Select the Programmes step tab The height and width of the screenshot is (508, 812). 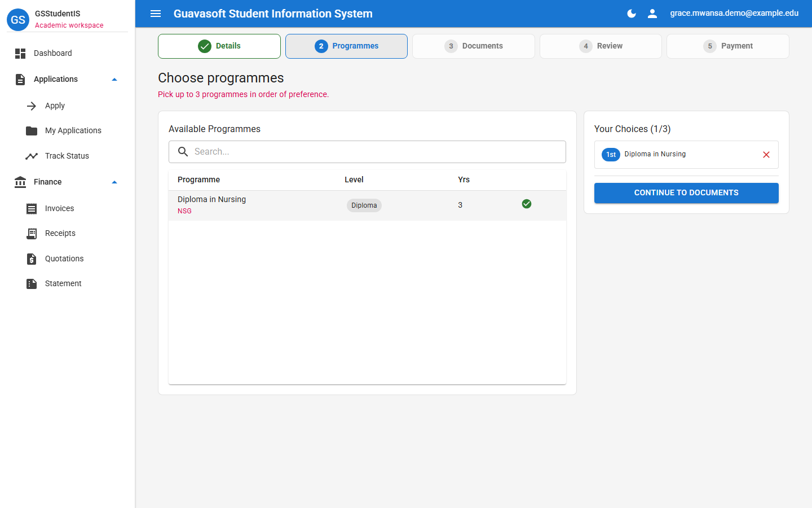[x=346, y=46]
